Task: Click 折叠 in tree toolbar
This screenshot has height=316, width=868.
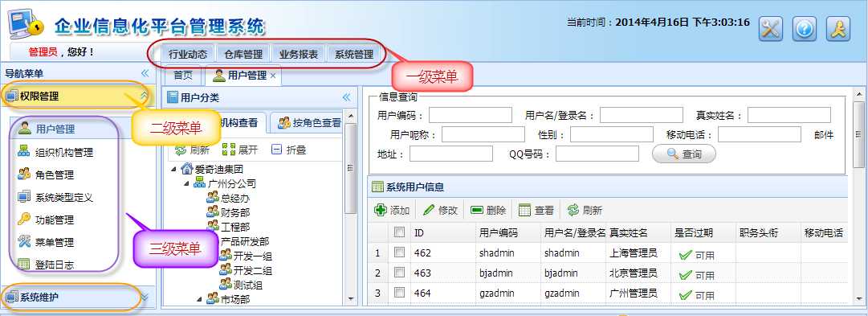Action: (x=289, y=150)
